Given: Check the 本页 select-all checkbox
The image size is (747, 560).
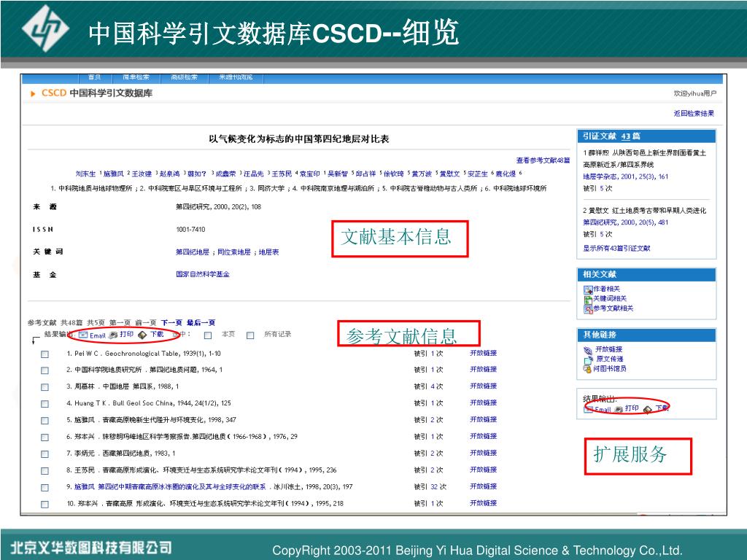Looking at the screenshot, I should coord(208,335).
